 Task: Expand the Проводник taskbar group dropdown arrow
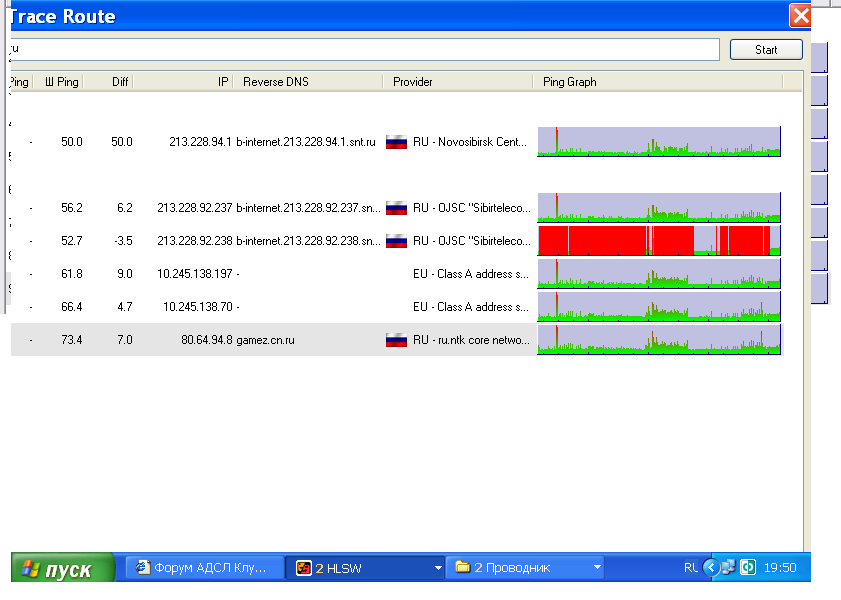pyautogui.click(x=597, y=568)
